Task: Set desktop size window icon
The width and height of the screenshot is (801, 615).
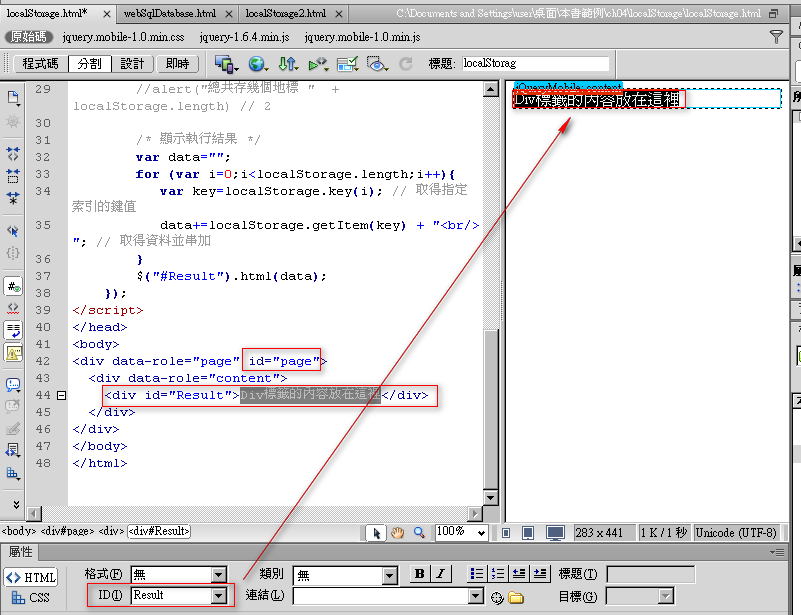Action: [555, 533]
